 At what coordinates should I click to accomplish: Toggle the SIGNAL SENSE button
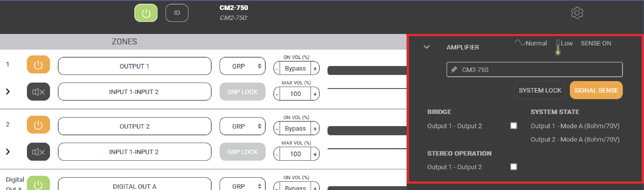click(x=596, y=90)
